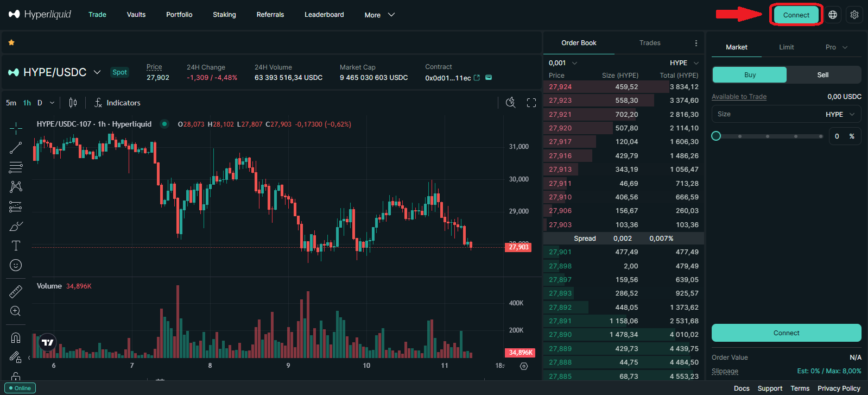The height and width of the screenshot is (395, 868).
Task: Select the Buy order side
Action: point(750,75)
